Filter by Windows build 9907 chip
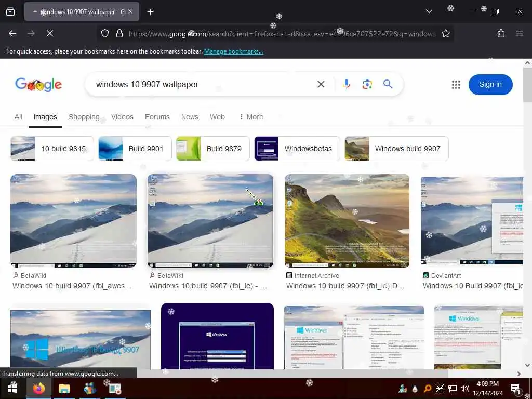Viewport: 532px width, 399px height. tap(396, 149)
